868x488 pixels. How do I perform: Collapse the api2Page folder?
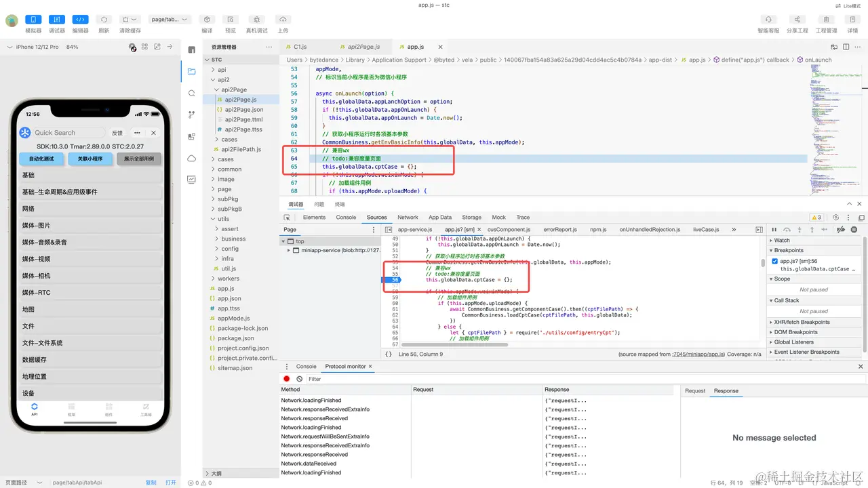pyautogui.click(x=241, y=89)
